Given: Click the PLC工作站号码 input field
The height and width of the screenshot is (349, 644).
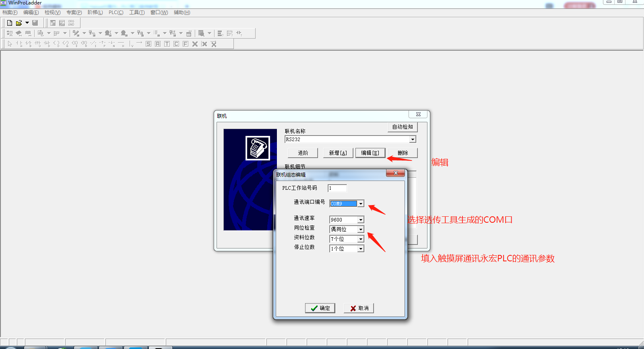Looking at the screenshot, I should 337,188.
